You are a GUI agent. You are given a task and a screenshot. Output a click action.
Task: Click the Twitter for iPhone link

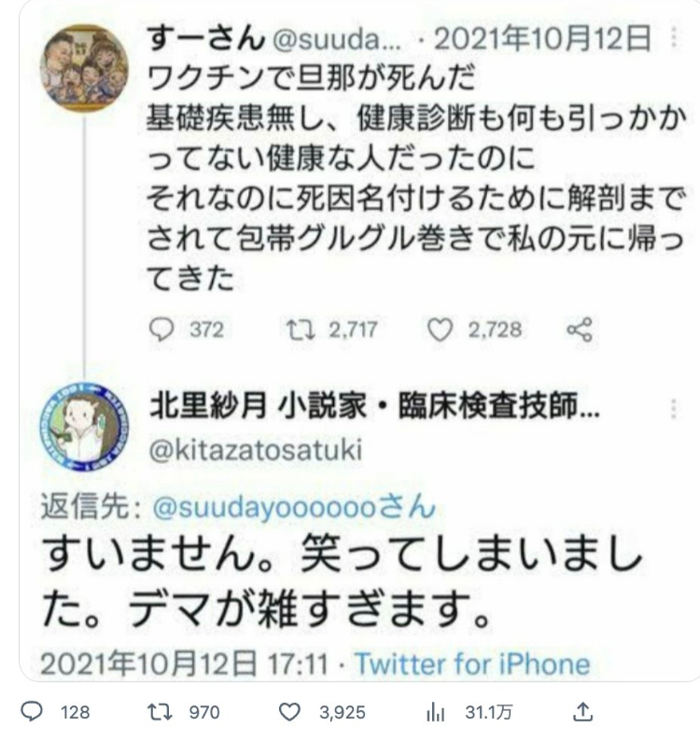click(x=472, y=664)
